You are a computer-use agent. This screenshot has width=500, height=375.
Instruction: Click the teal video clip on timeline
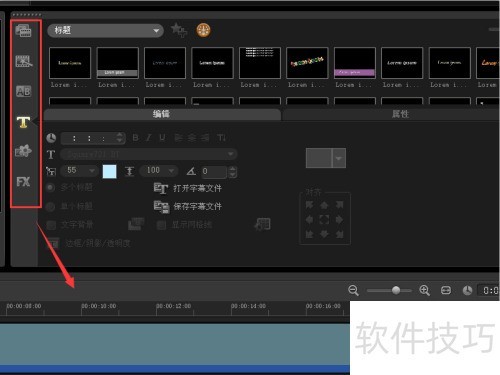[175, 344]
